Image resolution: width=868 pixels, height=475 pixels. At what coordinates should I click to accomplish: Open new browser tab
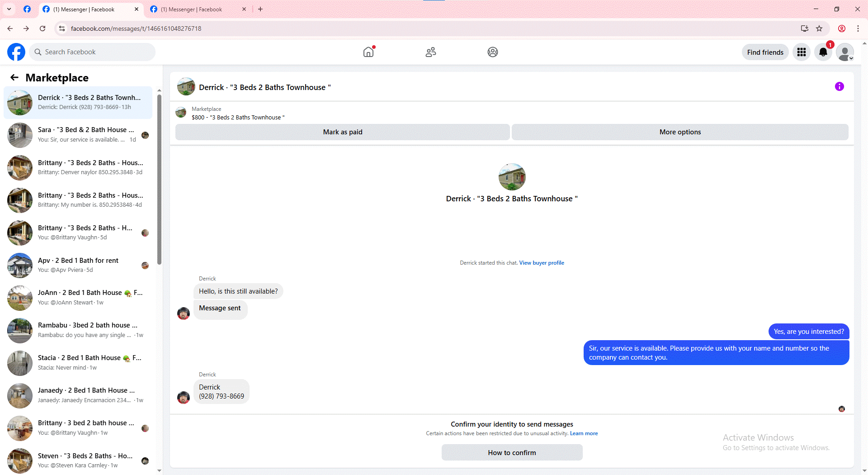click(x=260, y=9)
